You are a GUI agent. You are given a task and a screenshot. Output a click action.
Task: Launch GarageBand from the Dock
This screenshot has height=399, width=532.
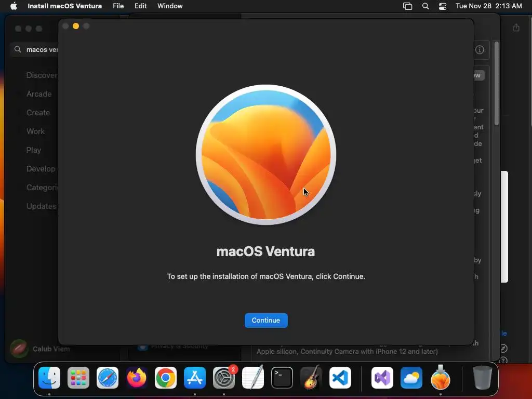tap(311, 378)
